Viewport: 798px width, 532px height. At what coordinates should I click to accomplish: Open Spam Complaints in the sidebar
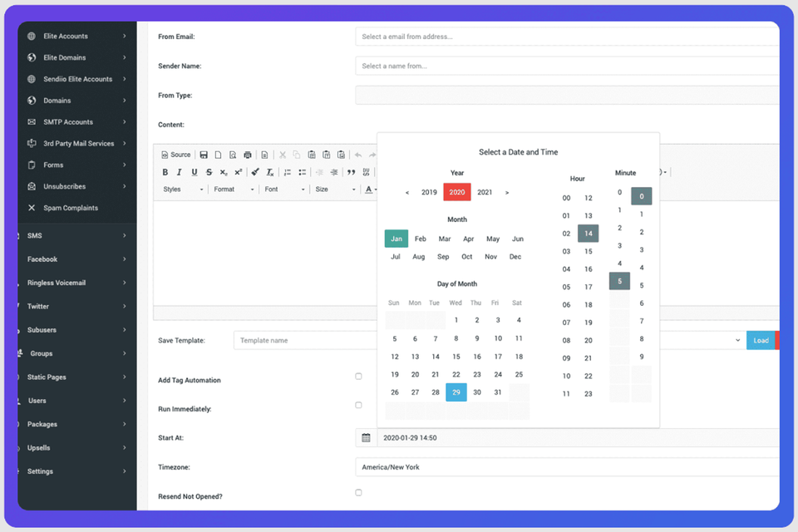[x=76, y=208]
